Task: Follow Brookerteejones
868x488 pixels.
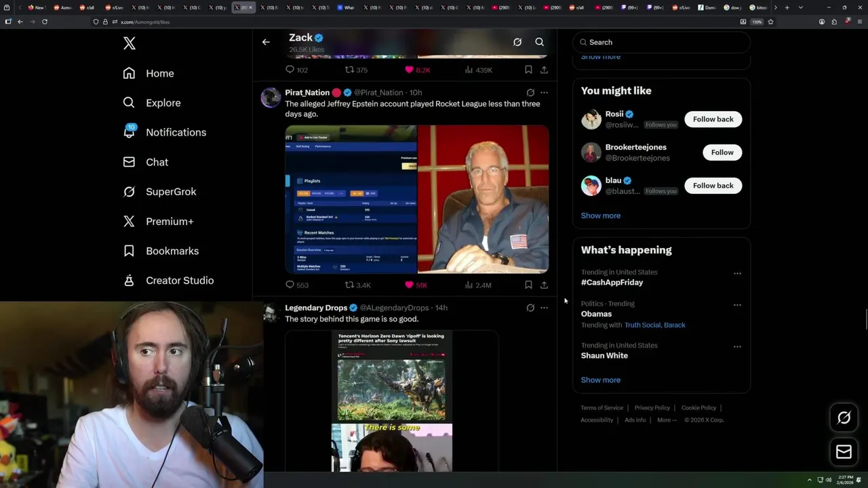Action: click(722, 152)
